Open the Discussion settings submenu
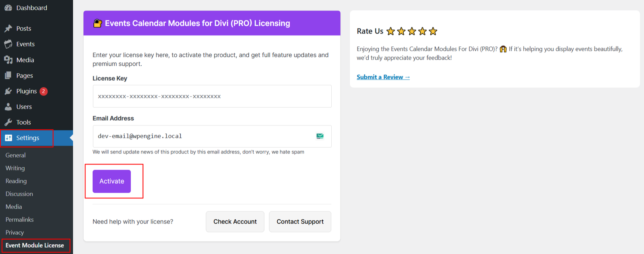This screenshot has width=644, height=254. pyautogui.click(x=19, y=194)
